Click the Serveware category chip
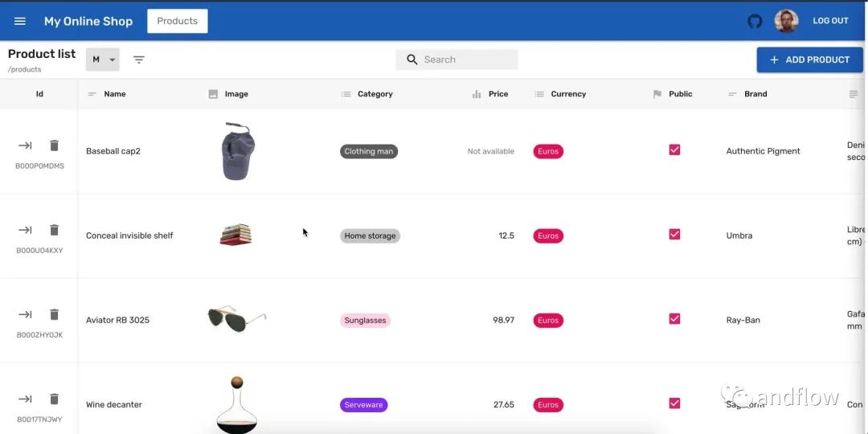Image resolution: width=868 pixels, height=434 pixels. pyautogui.click(x=364, y=404)
